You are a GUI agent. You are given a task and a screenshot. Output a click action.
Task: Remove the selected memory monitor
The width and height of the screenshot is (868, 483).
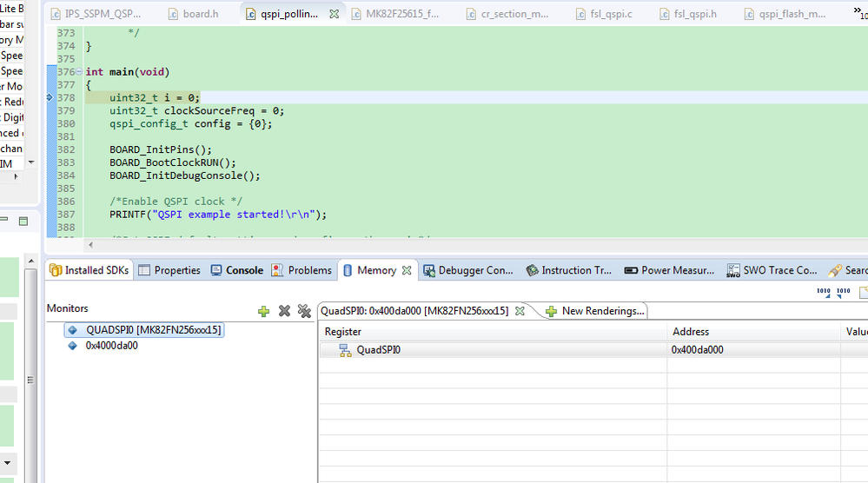click(284, 311)
